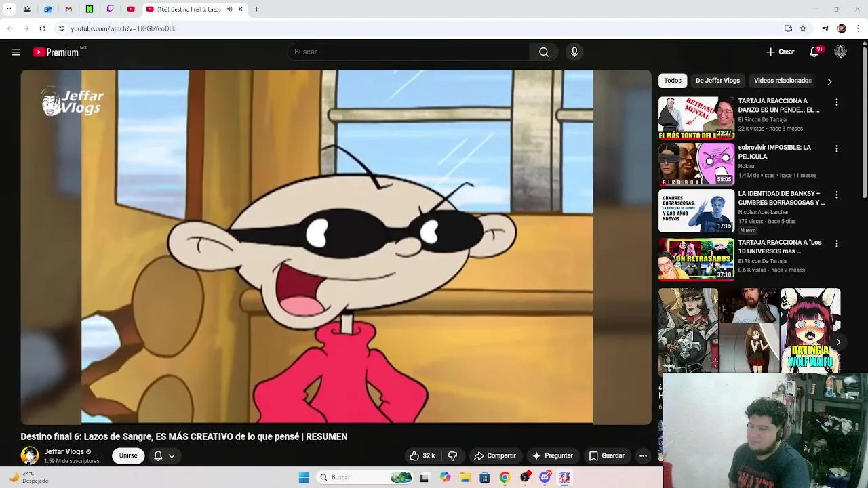The width and height of the screenshot is (868, 488).
Task: Switch to the Kick pinned tab
Action: (89, 9)
